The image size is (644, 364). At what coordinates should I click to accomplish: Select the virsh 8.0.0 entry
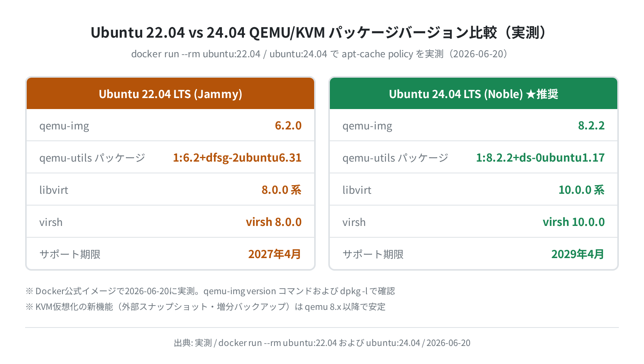pos(274,222)
